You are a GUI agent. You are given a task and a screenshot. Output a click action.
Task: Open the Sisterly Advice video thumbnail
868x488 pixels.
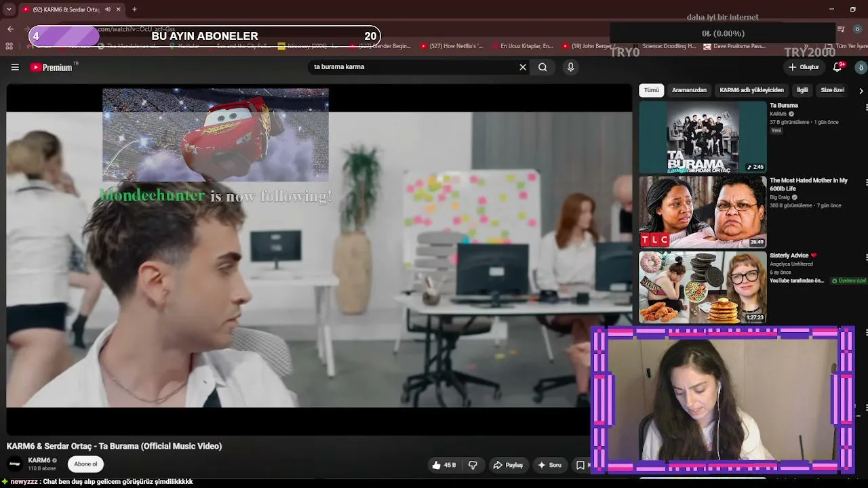[703, 287]
